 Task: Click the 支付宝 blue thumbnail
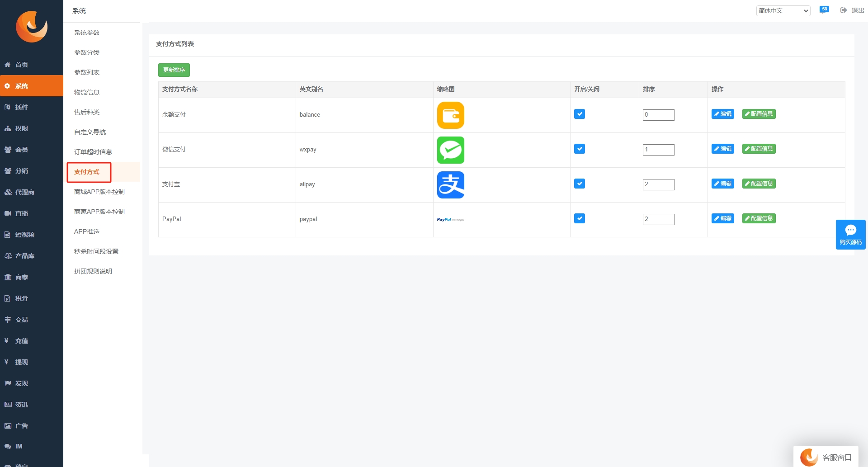tap(451, 185)
